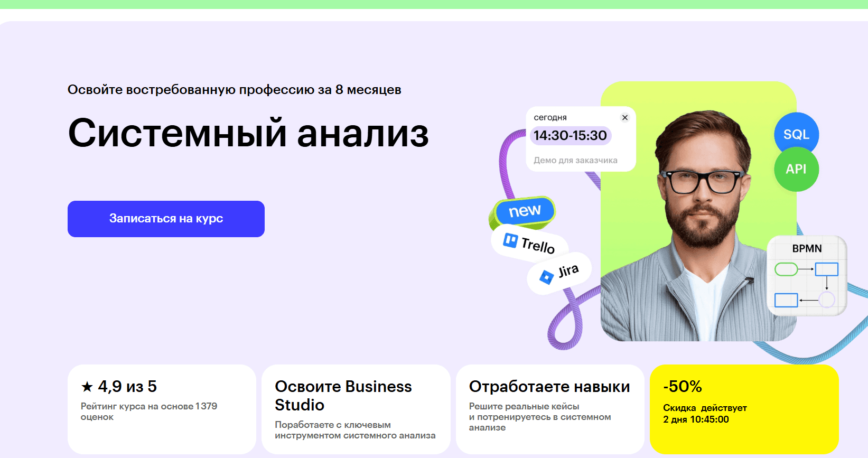Screen dimensions: 868x458
Task: Click the blue SQL circle badge
Action: pyautogui.click(x=796, y=134)
